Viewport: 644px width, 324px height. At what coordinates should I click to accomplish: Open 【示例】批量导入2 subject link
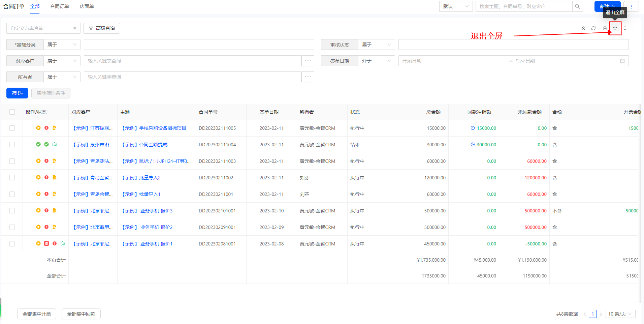point(140,178)
